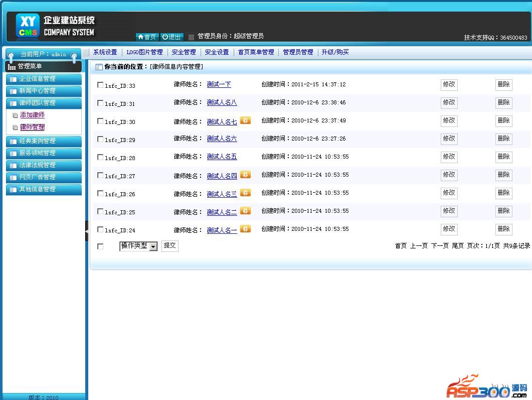Expand 经典案例管理 sidebar section
The image size is (532, 400).
tap(44, 141)
